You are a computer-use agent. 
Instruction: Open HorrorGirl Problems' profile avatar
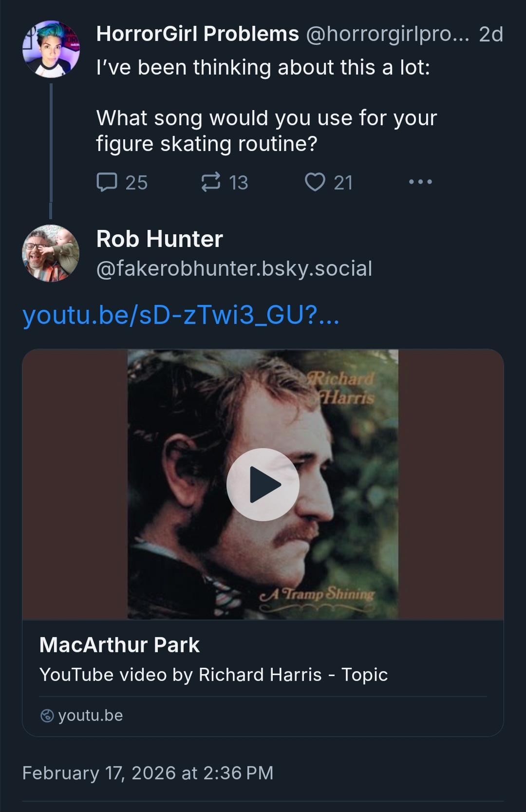pos(51,49)
